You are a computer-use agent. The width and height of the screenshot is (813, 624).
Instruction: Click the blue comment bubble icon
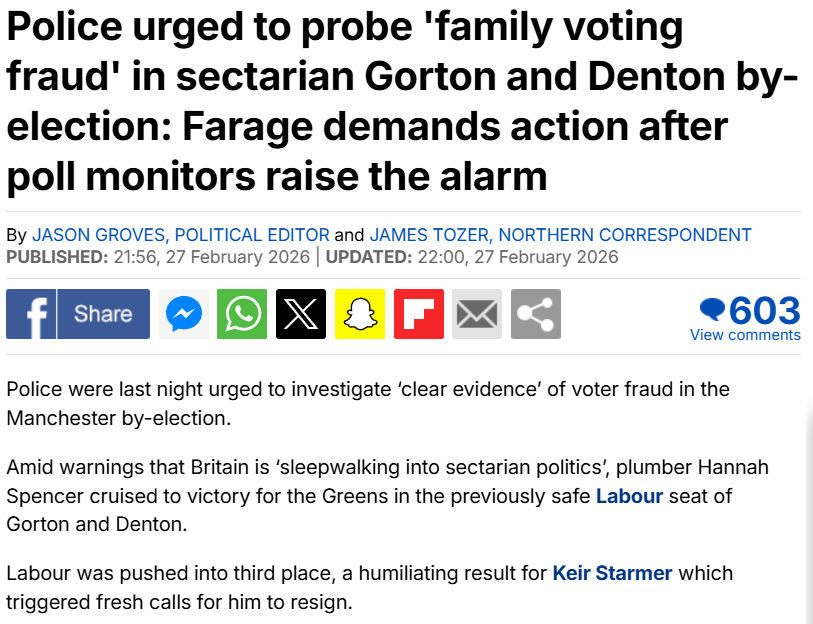coord(712,308)
